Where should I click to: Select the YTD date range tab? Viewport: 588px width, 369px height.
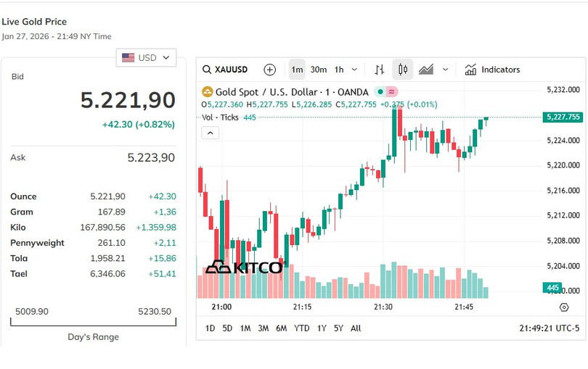(301, 328)
